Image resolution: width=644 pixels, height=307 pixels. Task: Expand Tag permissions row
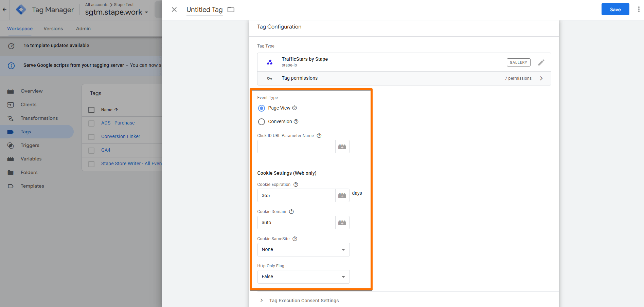point(404,78)
